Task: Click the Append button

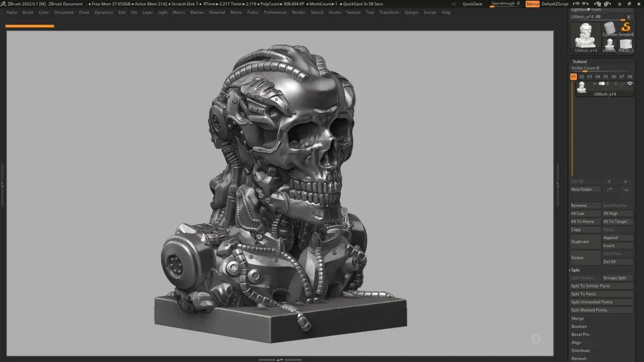Action: pos(618,238)
